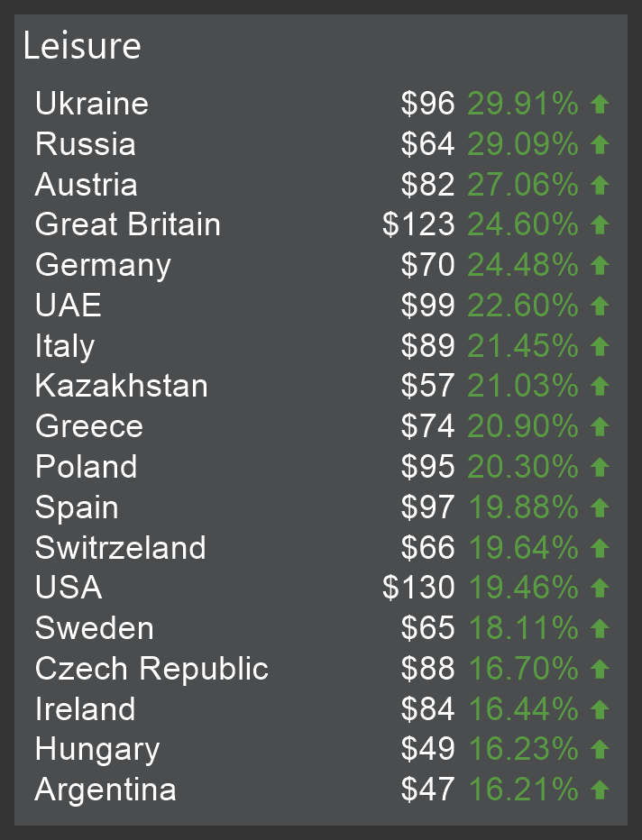Click the up arrow in USA row

click(600, 589)
